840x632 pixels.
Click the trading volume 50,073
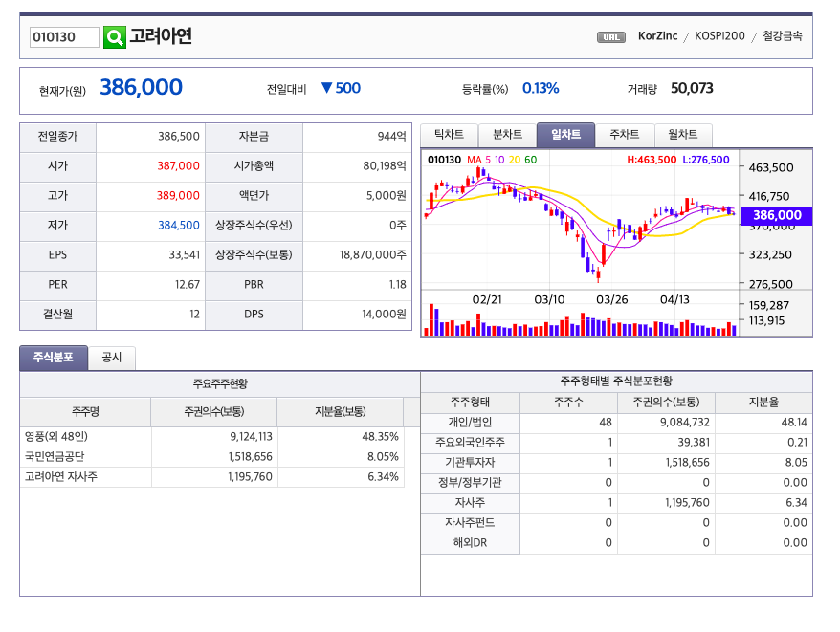(692, 88)
